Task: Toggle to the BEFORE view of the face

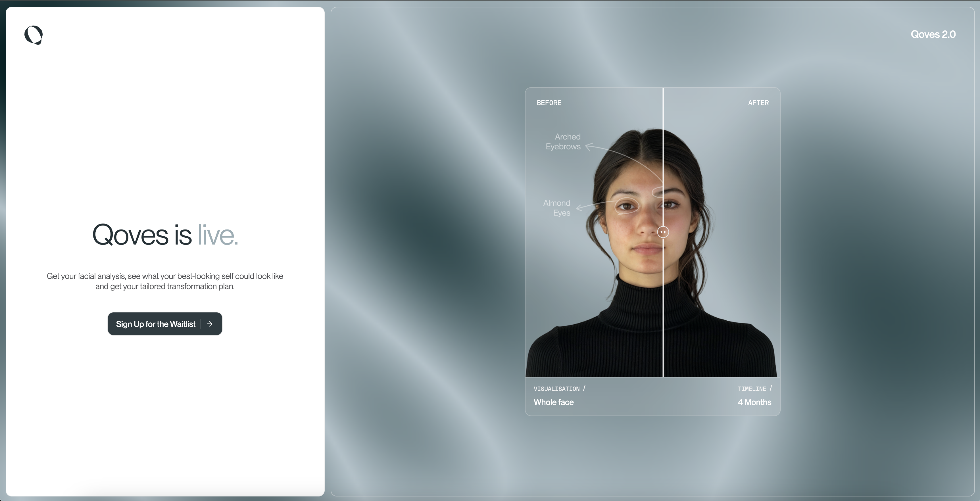Action: (x=549, y=102)
